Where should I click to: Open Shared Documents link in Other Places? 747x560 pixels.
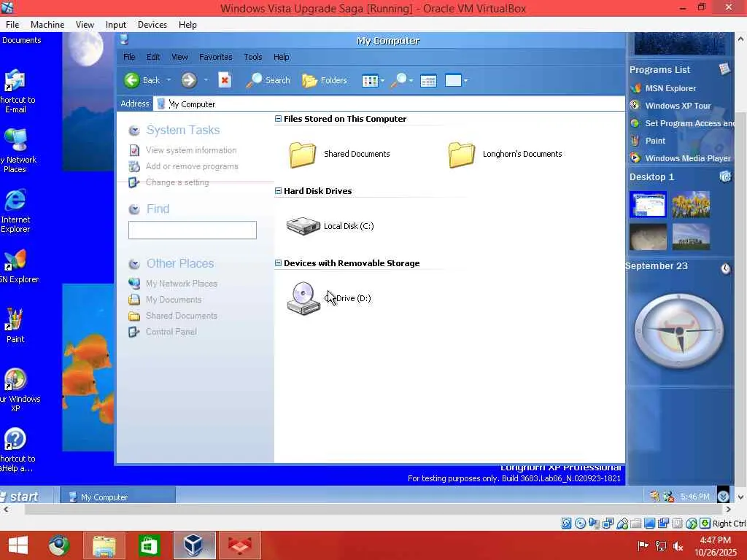click(182, 316)
